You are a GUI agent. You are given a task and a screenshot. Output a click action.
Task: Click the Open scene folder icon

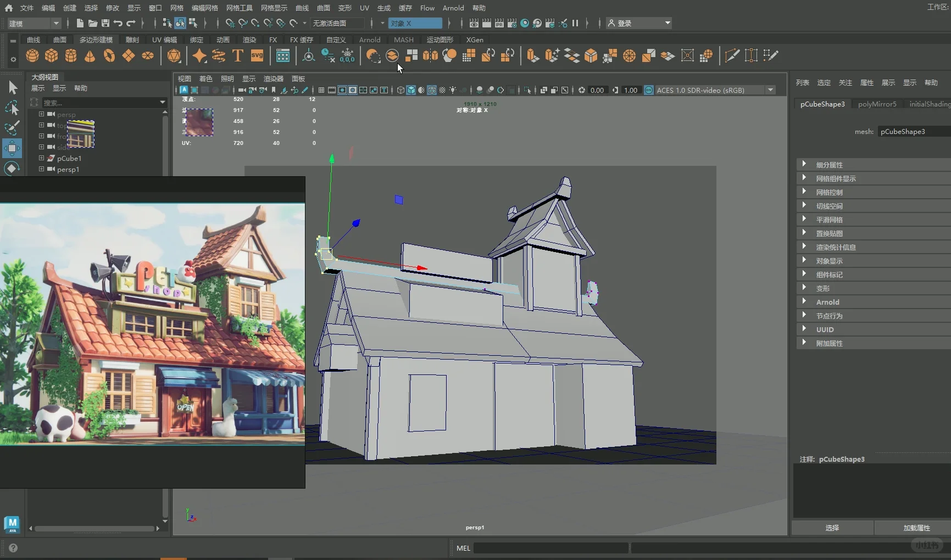click(93, 23)
